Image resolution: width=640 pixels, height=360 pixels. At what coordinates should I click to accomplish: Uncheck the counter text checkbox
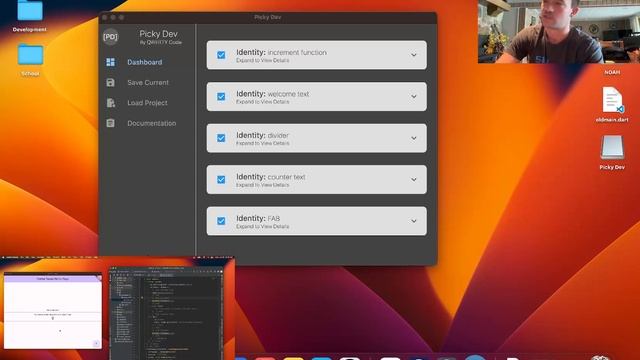pyautogui.click(x=221, y=180)
